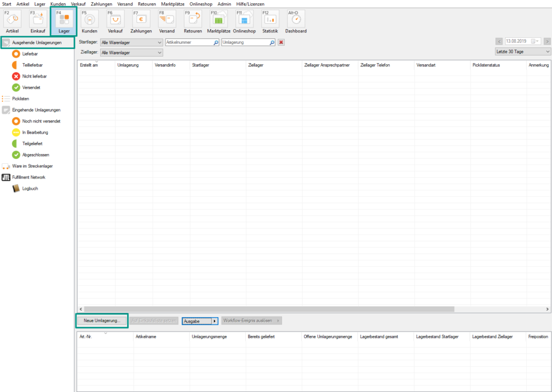Click the red clear filter icon
552x392 pixels.
tap(281, 42)
